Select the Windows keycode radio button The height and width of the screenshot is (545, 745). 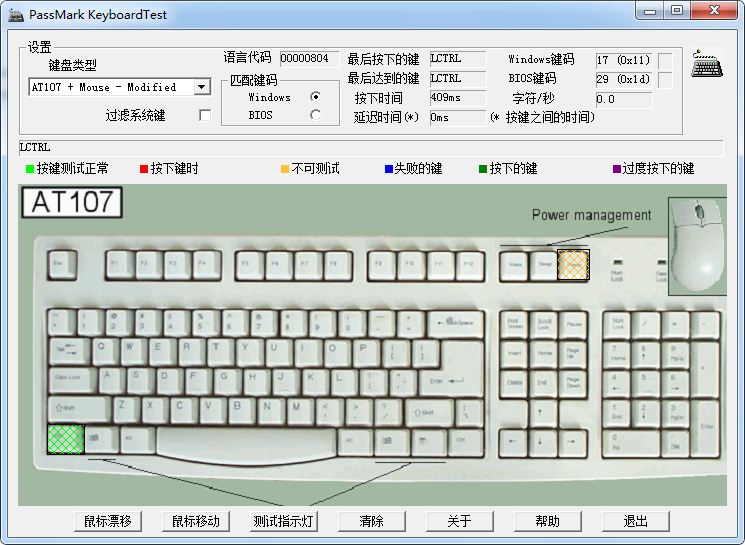click(315, 97)
